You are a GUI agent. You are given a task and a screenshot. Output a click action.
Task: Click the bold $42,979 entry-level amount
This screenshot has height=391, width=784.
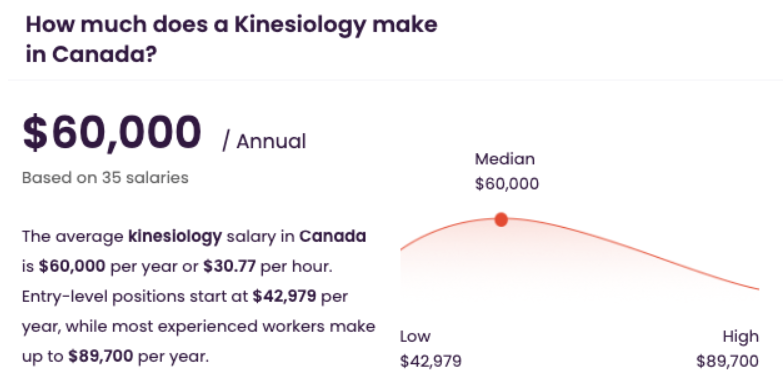(284, 296)
